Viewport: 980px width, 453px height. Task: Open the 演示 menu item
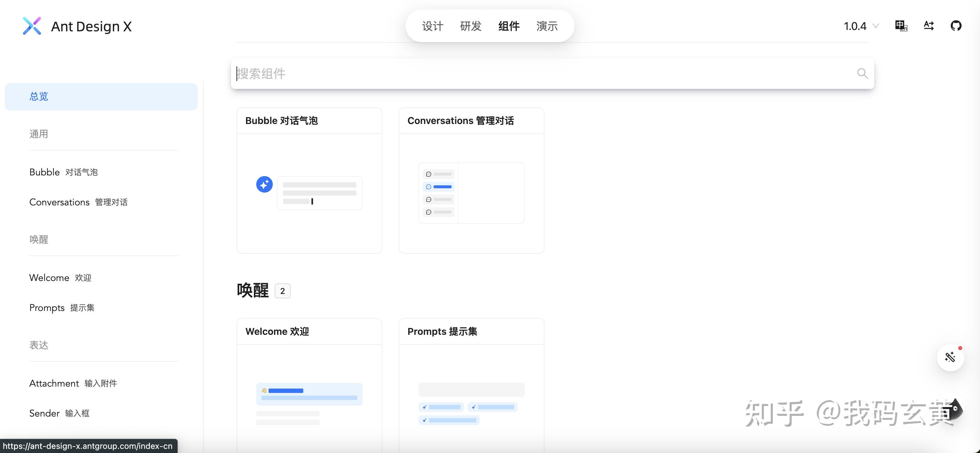click(x=547, y=26)
